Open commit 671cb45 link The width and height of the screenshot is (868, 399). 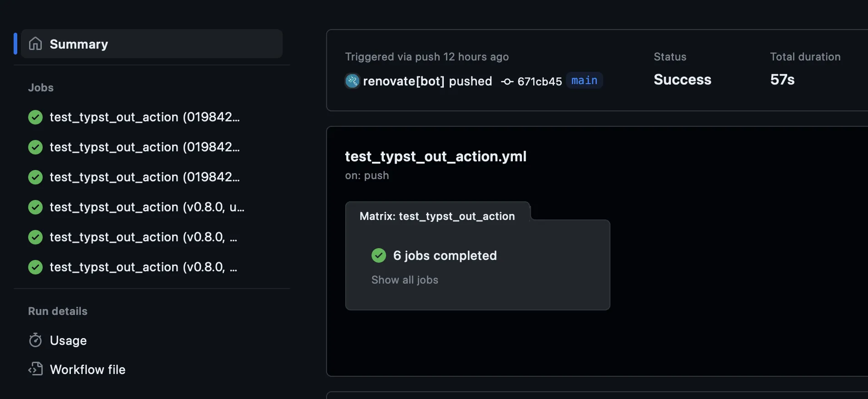click(540, 81)
